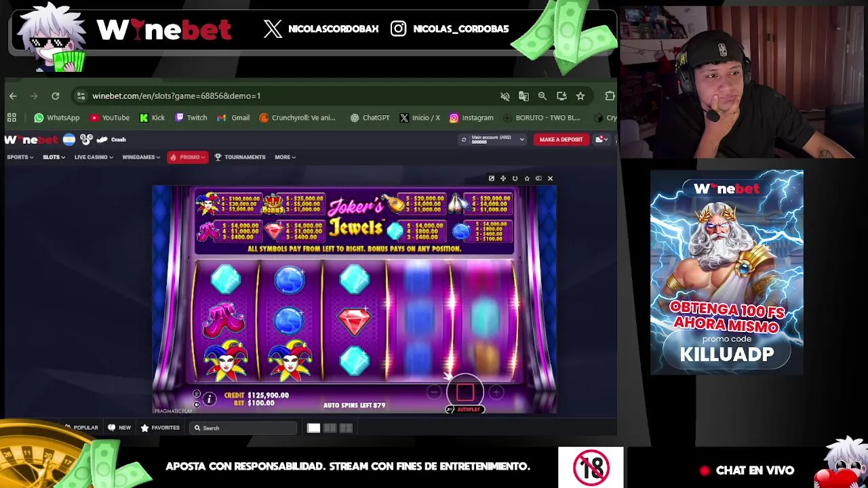Expand the LIVE CASINO menu
868x488 pixels.
(x=94, y=157)
